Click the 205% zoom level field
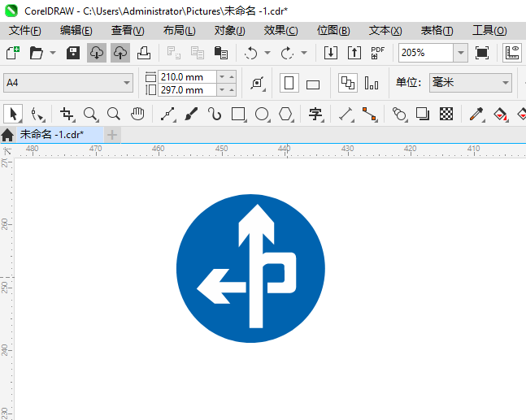526x420 pixels. click(x=426, y=53)
